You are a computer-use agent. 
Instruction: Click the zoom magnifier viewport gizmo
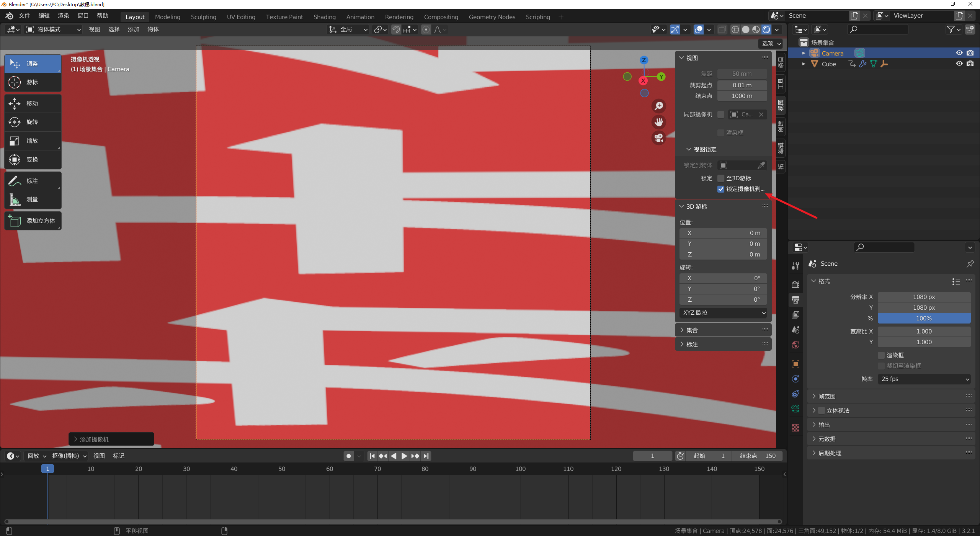coord(659,106)
